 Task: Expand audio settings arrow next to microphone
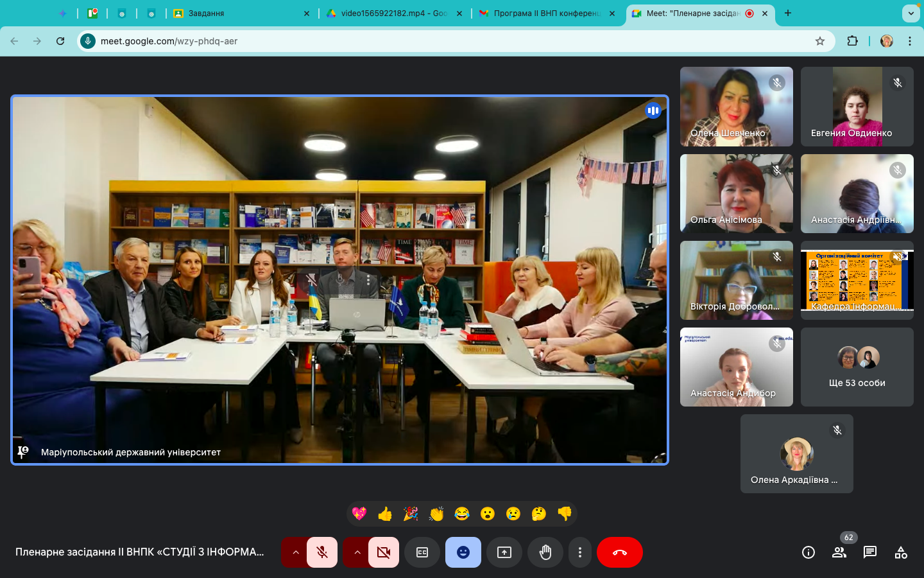tap(296, 552)
